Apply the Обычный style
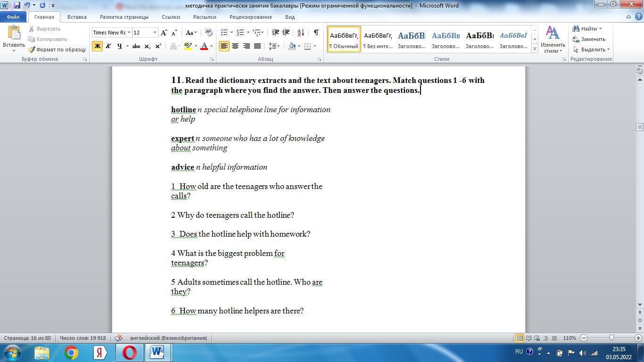The height and width of the screenshot is (362, 644). [344, 39]
